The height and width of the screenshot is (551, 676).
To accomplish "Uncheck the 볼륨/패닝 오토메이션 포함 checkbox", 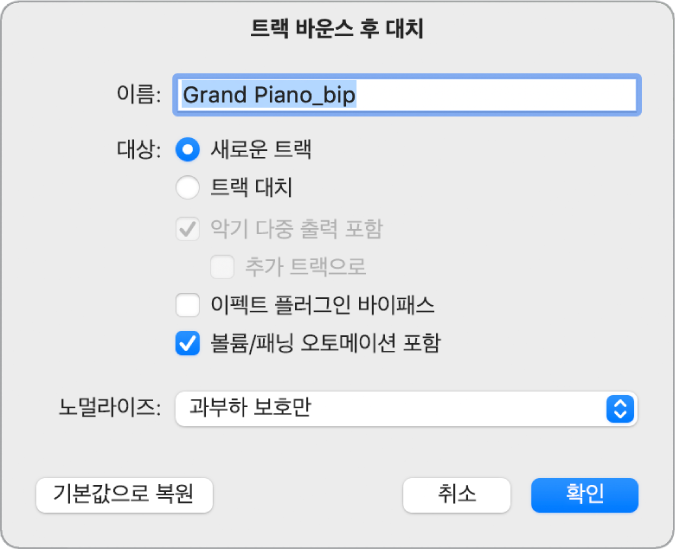I will click(188, 343).
